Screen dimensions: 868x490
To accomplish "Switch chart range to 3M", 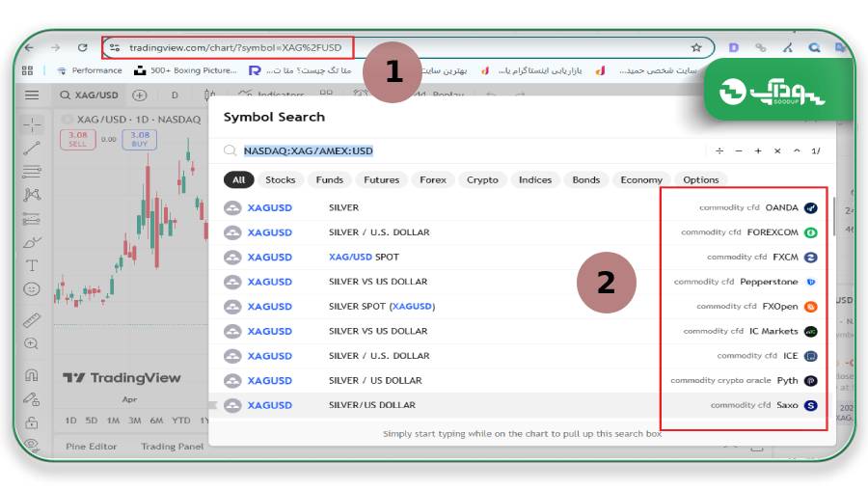I will point(134,421).
